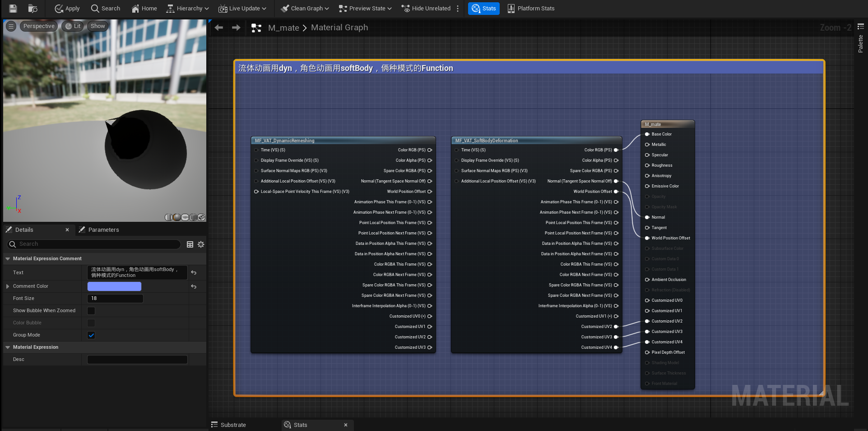Toggle the Stats button in toolbar
Screen dimensions: 868x431
click(x=483, y=8)
